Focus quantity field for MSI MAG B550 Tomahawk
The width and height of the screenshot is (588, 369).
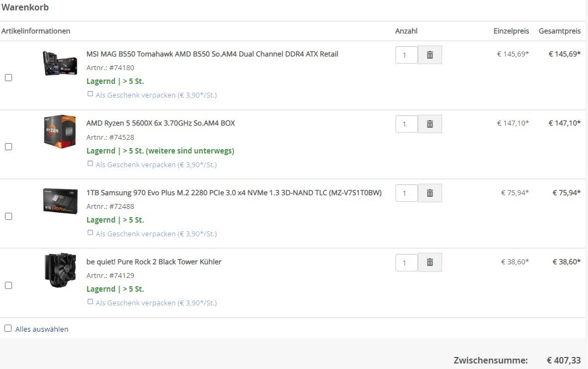point(406,55)
